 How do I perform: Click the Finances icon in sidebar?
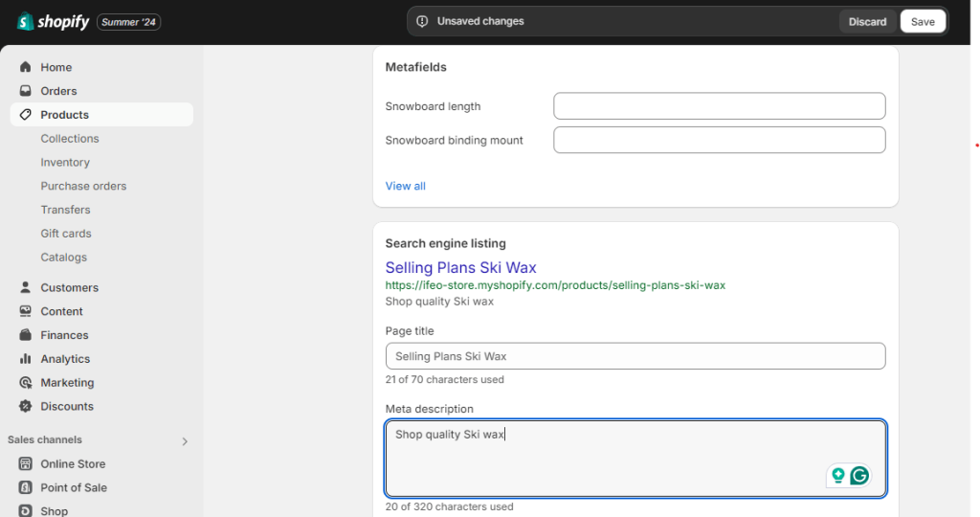(x=25, y=334)
